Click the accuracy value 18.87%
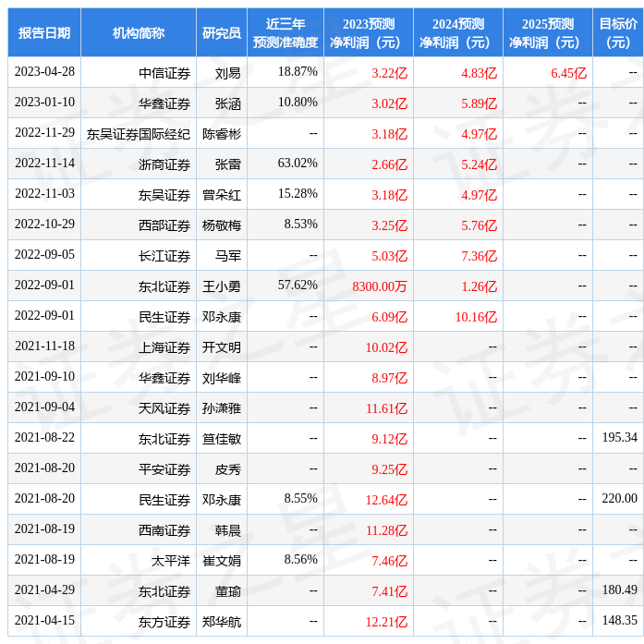The width and height of the screenshot is (644, 644). tap(298, 72)
